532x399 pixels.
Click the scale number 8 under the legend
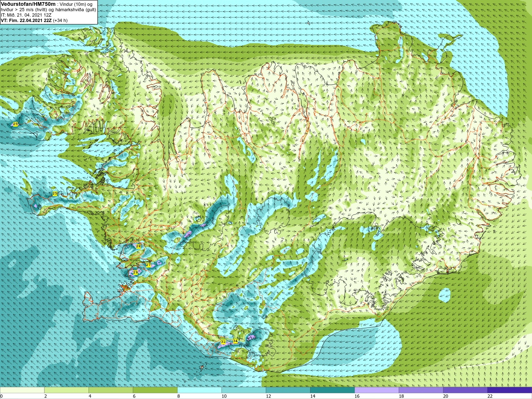178,396
